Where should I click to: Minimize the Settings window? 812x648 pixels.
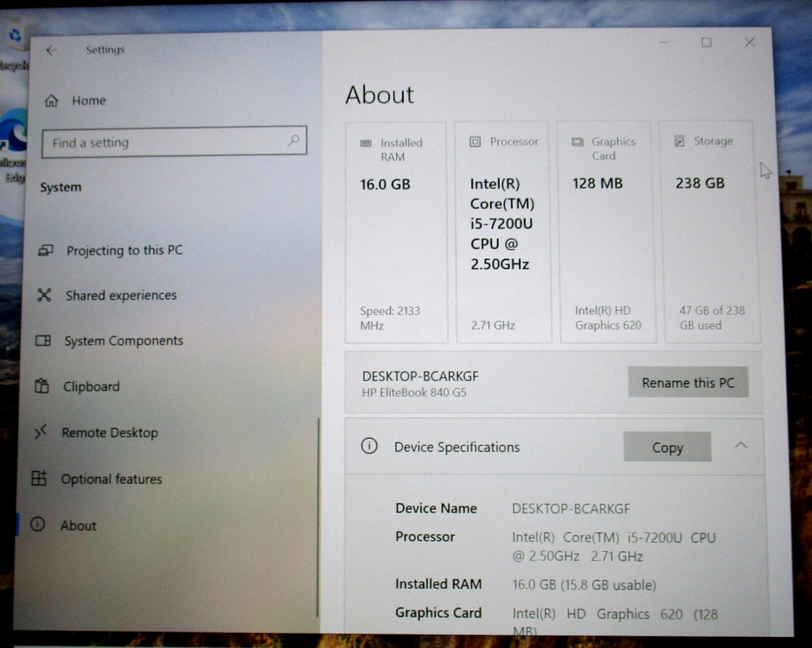663,43
